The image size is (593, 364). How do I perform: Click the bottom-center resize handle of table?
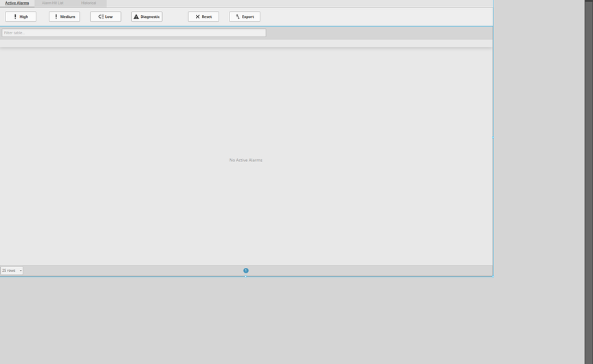pos(246,276)
